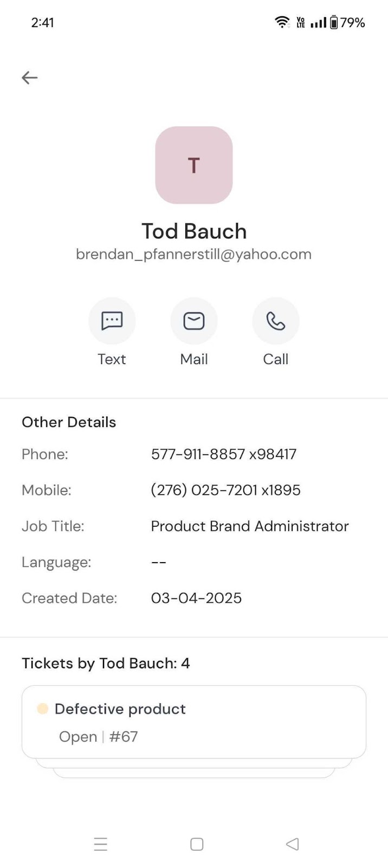This screenshot has height=868, width=388.
Task: Open Text message action icon
Action: [112, 321]
